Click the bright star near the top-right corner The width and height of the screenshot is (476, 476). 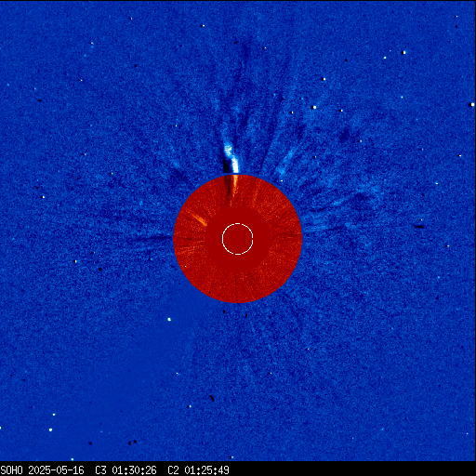pos(403,53)
